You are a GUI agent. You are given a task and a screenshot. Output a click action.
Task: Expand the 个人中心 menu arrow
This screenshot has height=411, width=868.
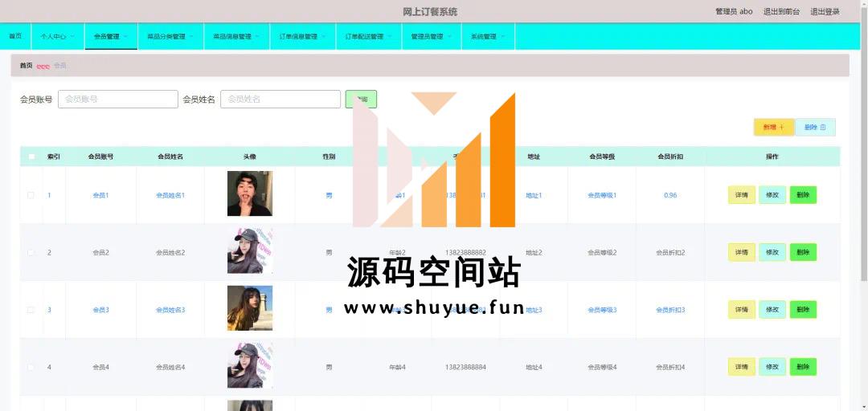72,36
